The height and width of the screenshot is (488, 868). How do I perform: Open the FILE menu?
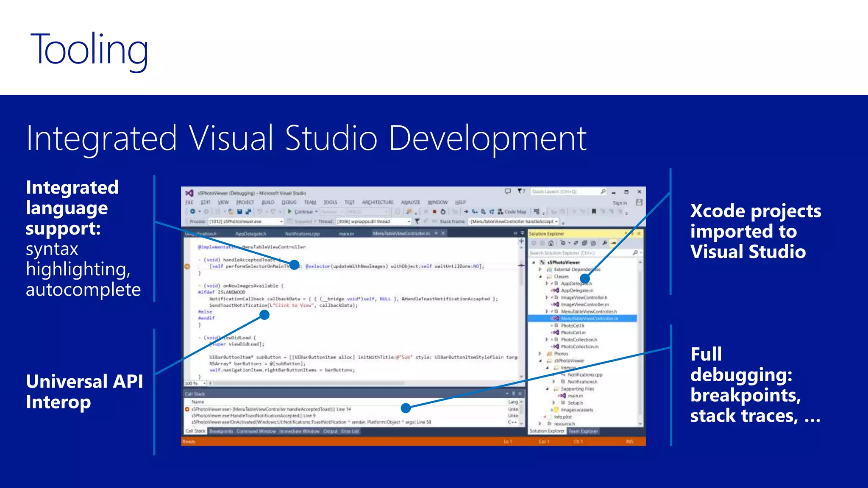point(189,202)
